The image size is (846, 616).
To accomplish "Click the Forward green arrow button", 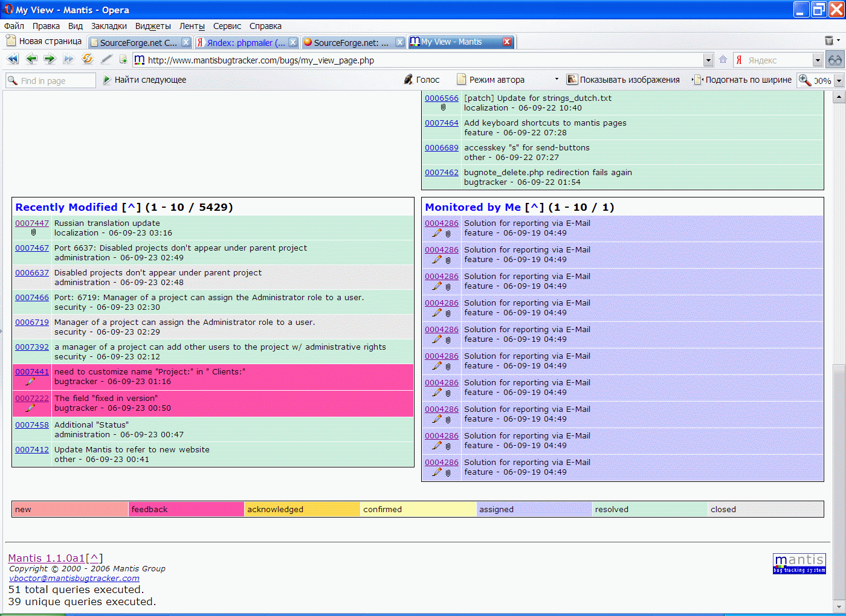I will pos(50,59).
